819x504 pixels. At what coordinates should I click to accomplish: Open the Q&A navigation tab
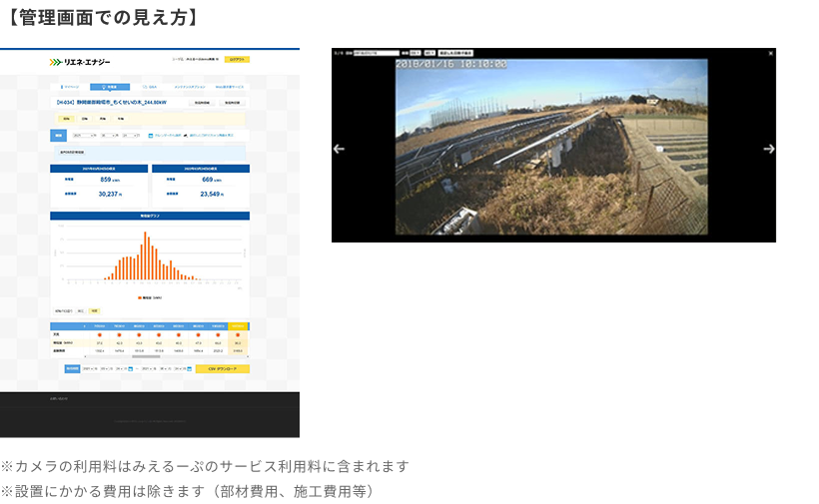150,88
